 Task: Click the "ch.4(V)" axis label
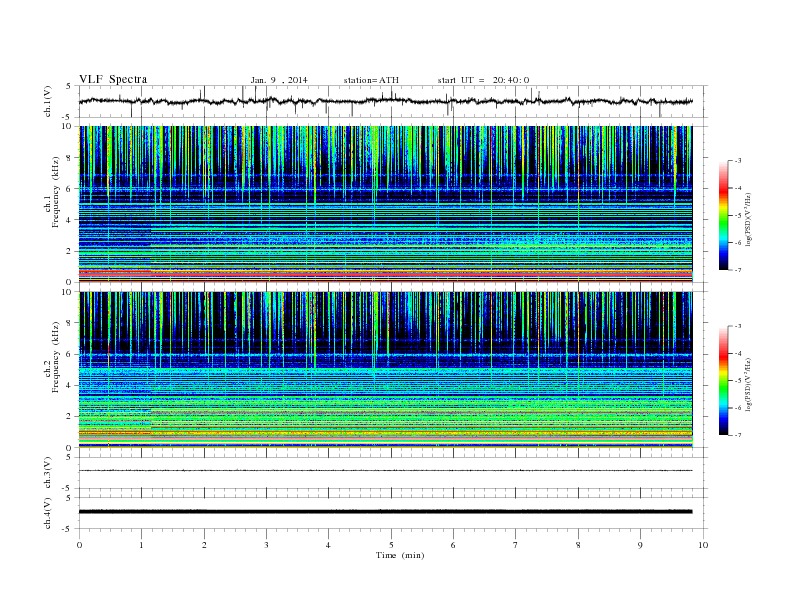point(48,513)
